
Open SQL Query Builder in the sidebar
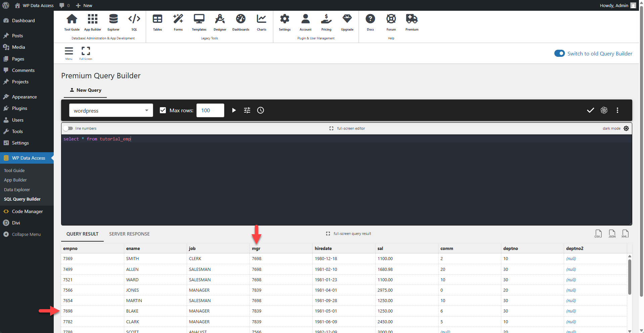coord(22,199)
